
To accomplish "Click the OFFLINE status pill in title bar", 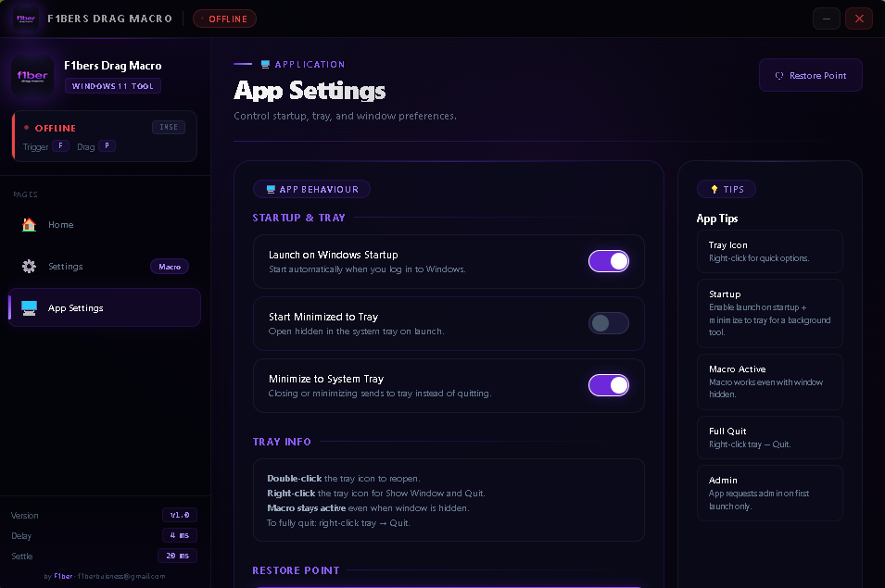I will [224, 19].
